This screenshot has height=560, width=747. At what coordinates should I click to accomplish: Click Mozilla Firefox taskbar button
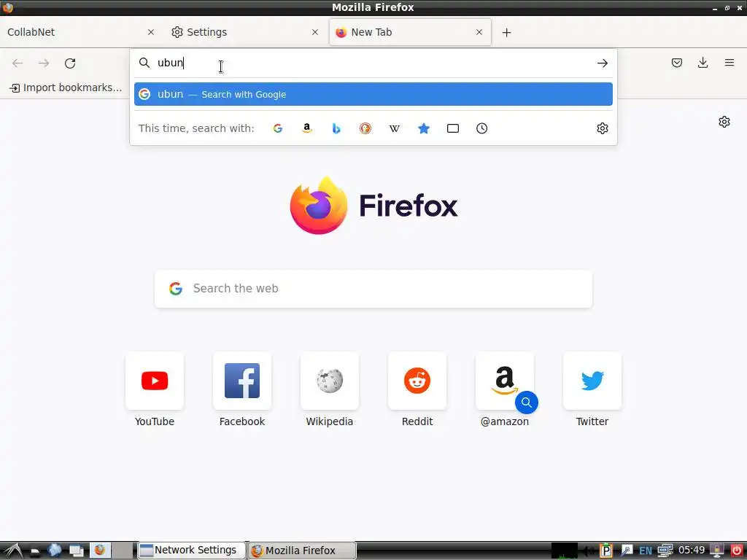pos(302,551)
